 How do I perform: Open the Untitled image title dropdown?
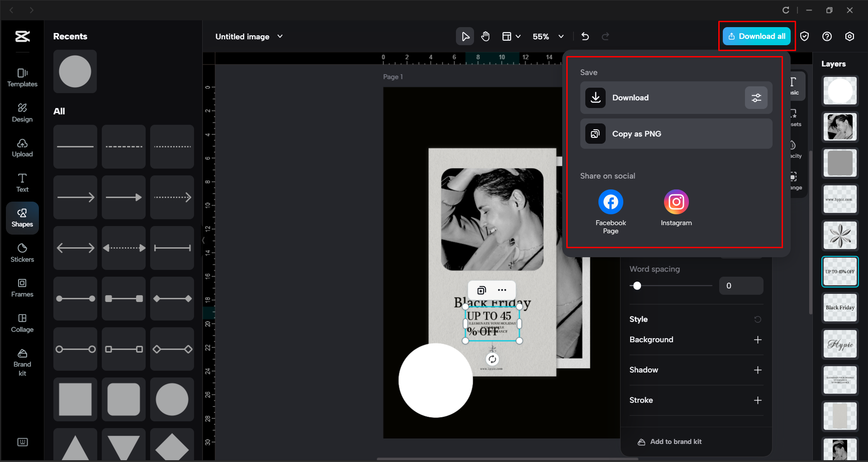point(280,36)
